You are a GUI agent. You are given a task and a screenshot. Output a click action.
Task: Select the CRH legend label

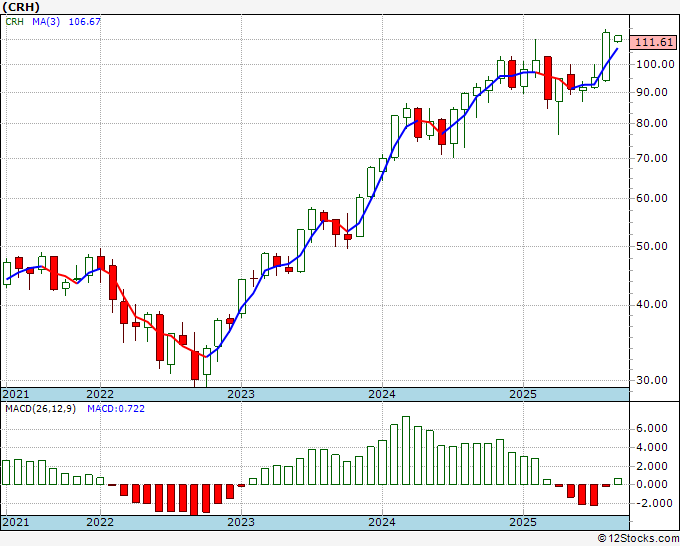[x=15, y=22]
